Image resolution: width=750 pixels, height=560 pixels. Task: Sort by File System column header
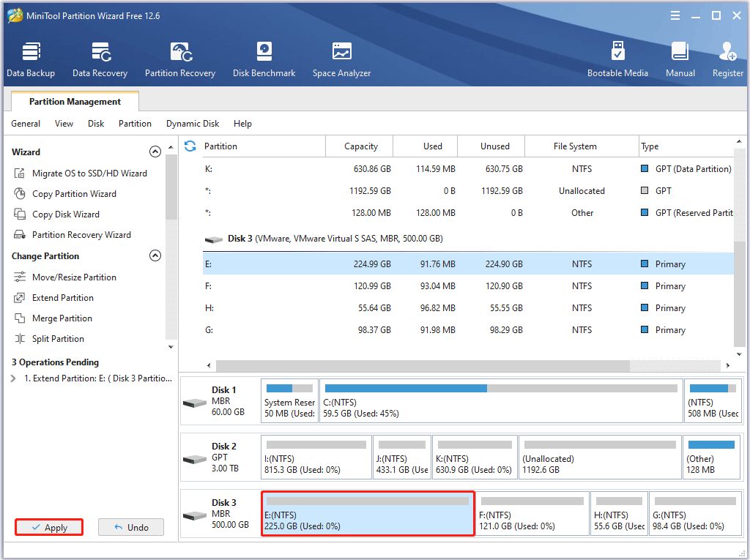pyautogui.click(x=582, y=146)
